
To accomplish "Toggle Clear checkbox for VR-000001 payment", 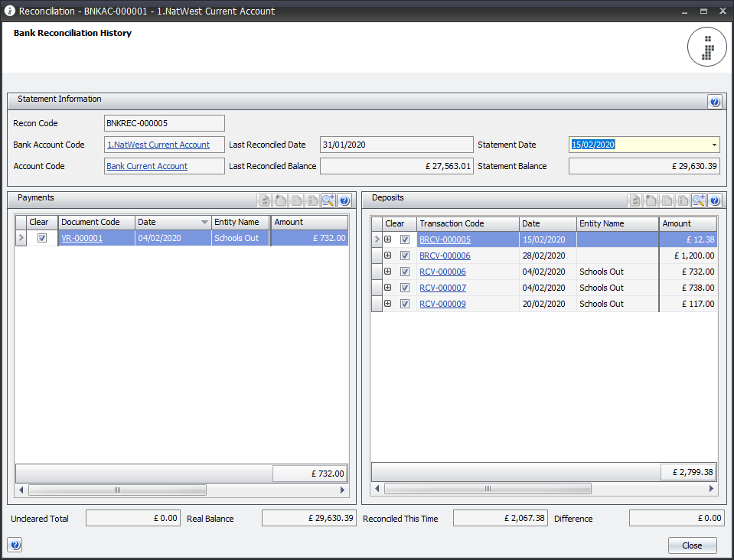I will click(42, 239).
